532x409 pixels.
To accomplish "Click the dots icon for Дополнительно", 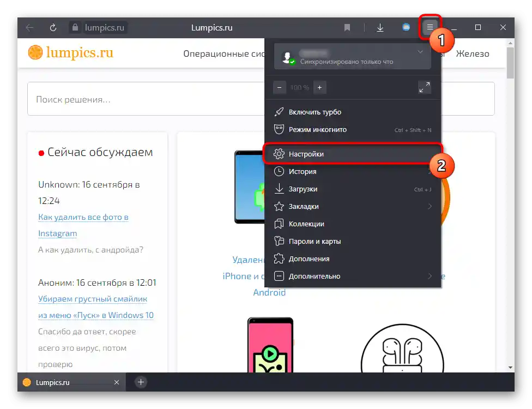I will tap(279, 276).
